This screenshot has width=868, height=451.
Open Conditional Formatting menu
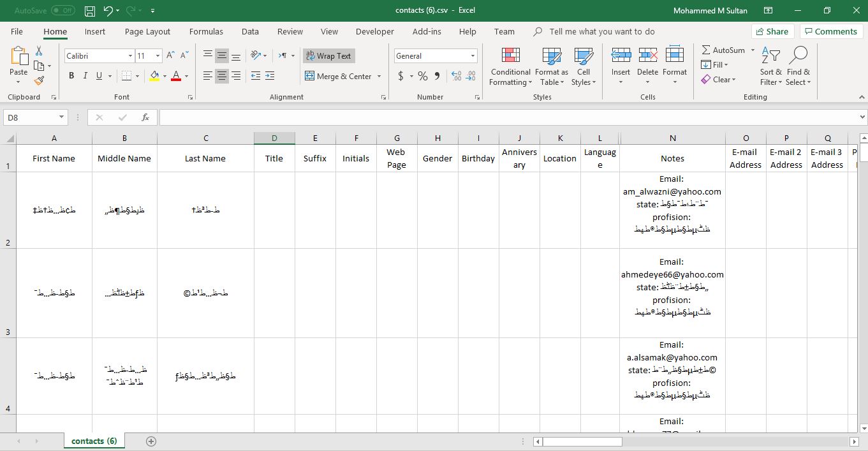click(510, 66)
